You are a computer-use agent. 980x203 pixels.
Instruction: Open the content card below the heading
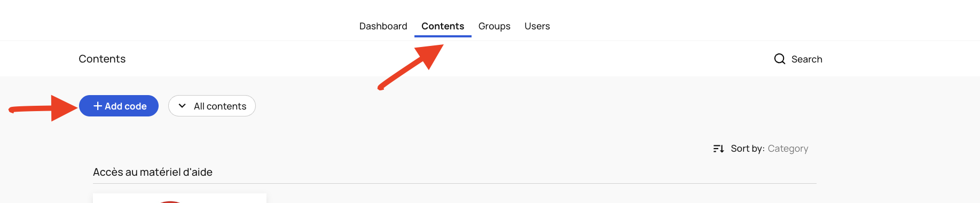[x=179, y=198]
